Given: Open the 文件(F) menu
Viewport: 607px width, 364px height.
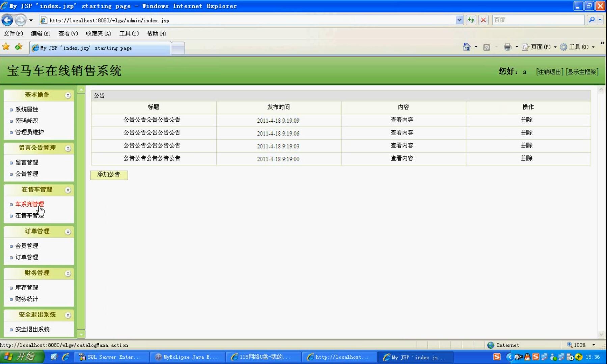Looking at the screenshot, I should (13, 33).
